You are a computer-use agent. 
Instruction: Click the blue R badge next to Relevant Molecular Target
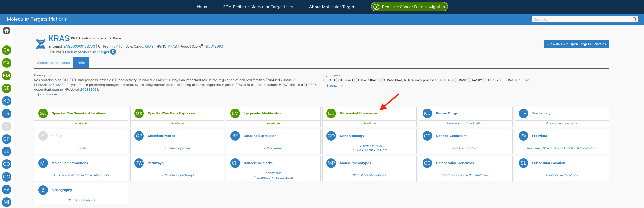point(113,52)
